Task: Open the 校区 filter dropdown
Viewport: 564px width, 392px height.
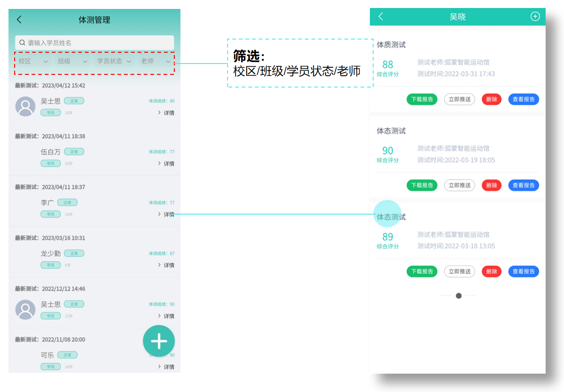Action: coord(33,61)
